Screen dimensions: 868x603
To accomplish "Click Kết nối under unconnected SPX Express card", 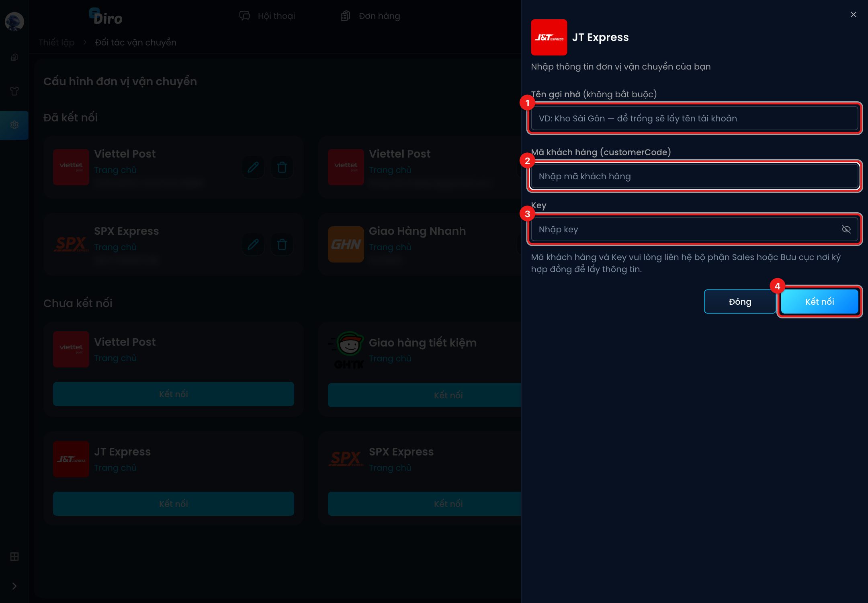I will pos(424,504).
